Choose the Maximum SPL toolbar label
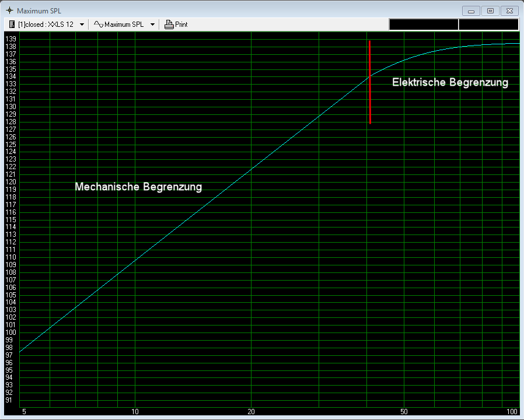This screenshot has height=420, width=524. tap(124, 24)
